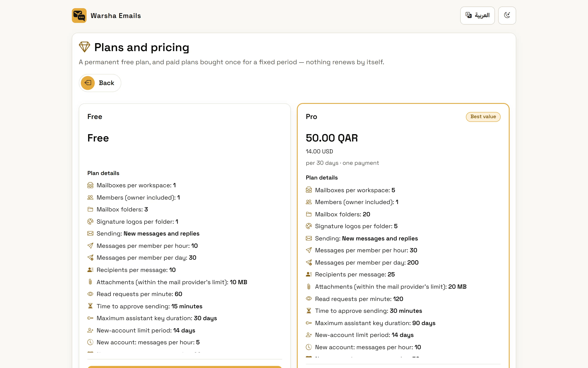Click the envelope icon in Free plan Sending row
The image size is (588, 368).
pyautogui.click(x=90, y=233)
